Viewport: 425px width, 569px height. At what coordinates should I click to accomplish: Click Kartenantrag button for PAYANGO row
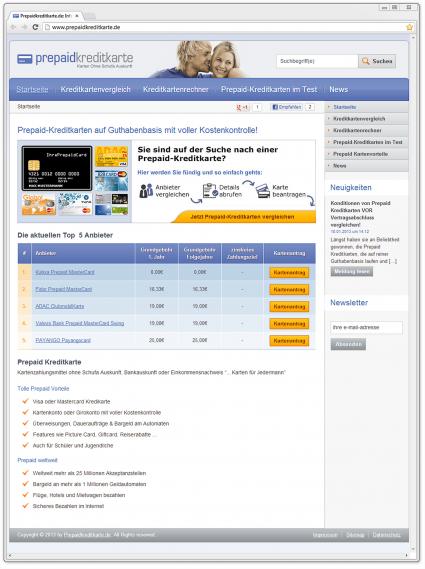coord(289,341)
